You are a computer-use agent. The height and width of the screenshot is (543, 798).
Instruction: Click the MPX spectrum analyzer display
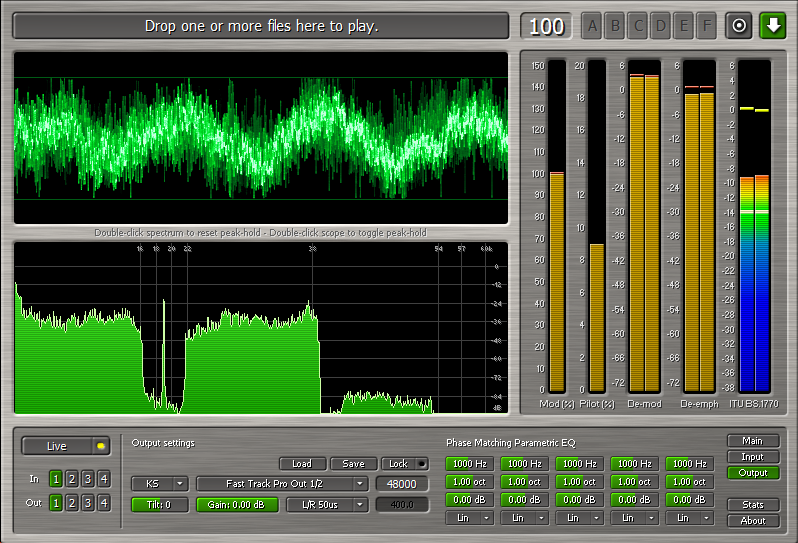pyautogui.click(x=261, y=328)
